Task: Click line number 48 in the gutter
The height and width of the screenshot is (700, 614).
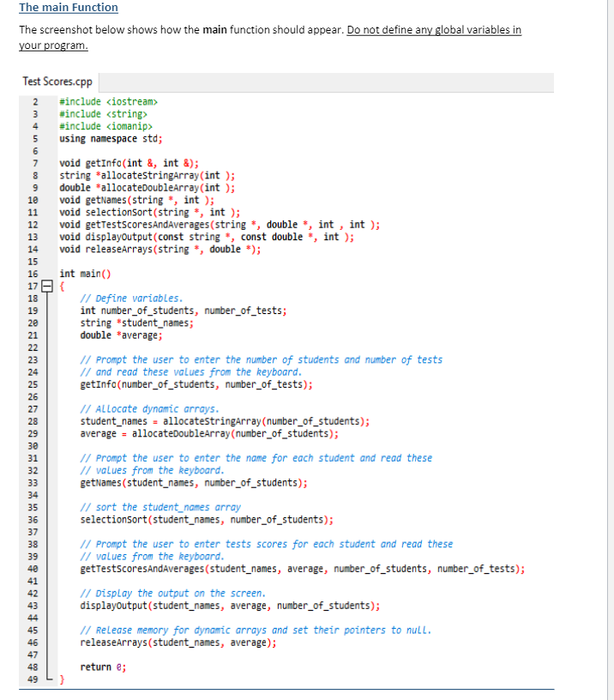Action: tap(33, 667)
